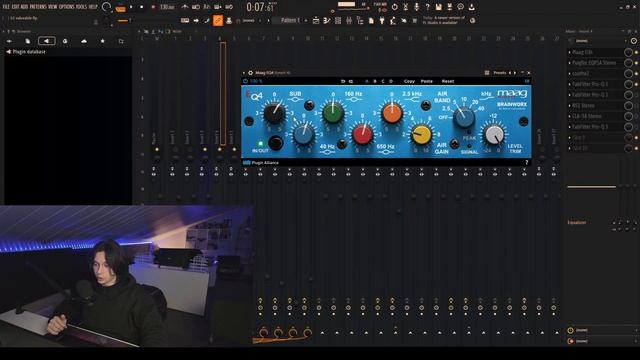This screenshot has height=360, width=640.
Task: Click the browser star favorites icon
Action: [102, 41]
